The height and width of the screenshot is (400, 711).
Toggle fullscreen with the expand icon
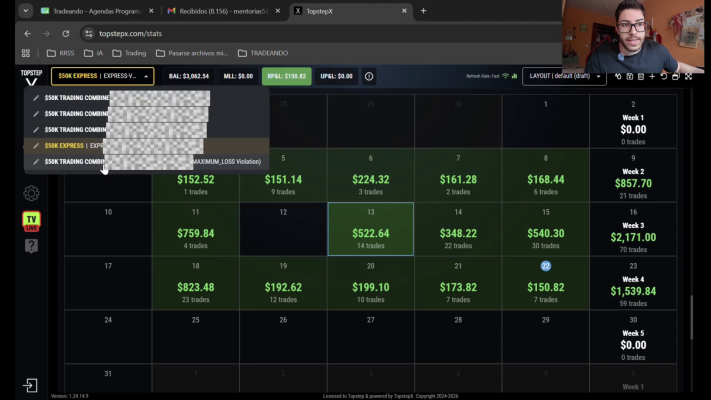point(688,77)
